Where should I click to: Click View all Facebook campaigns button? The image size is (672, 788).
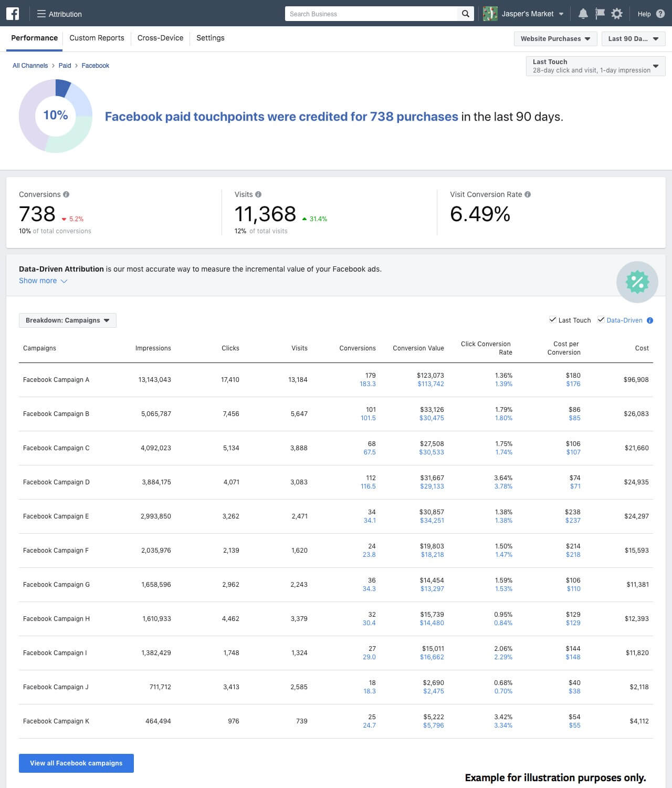[x=76, y=763]
